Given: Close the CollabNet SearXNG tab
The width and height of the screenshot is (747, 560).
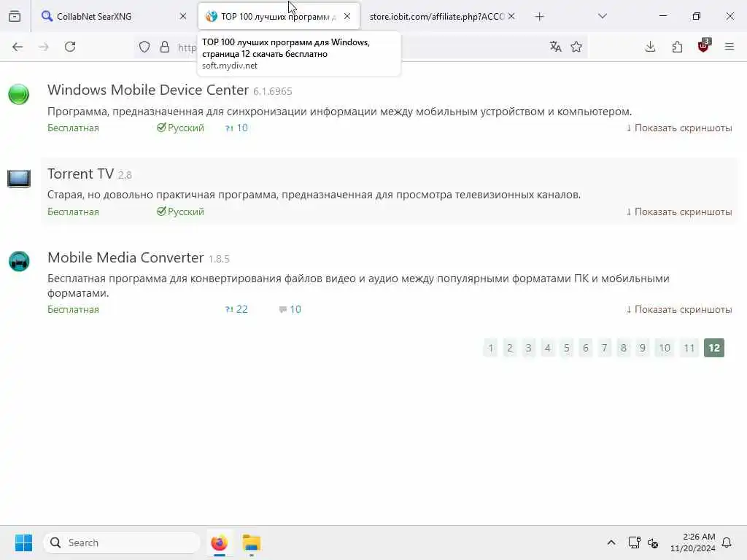Looking at the screenshot, I should click(183, 16).
